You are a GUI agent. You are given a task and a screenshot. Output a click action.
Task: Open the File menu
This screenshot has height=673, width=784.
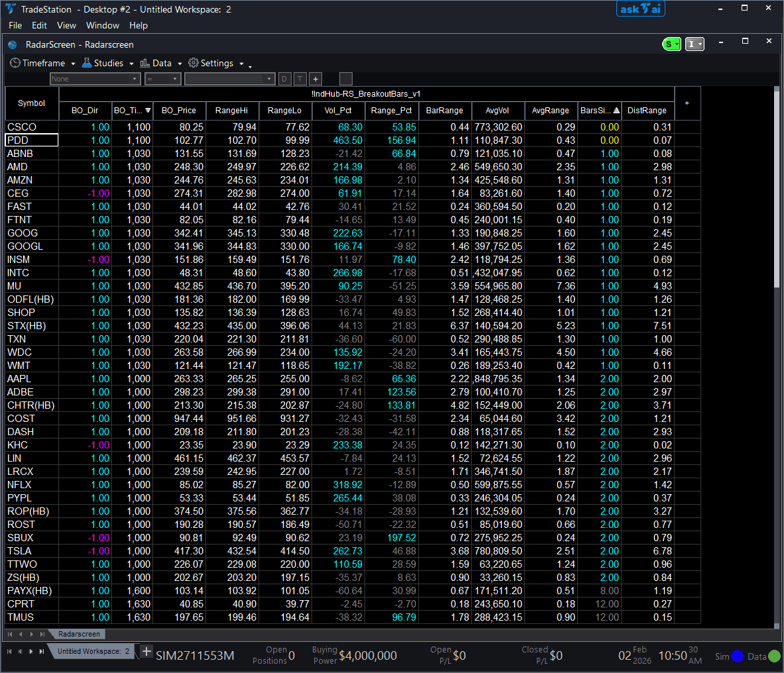click(x=15, y=25)
